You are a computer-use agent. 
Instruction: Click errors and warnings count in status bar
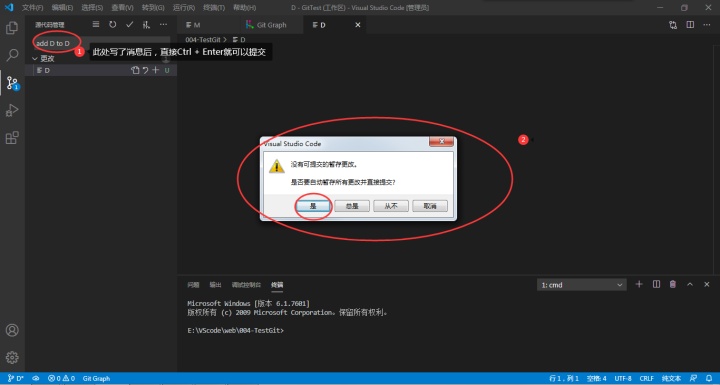[62, 379]
